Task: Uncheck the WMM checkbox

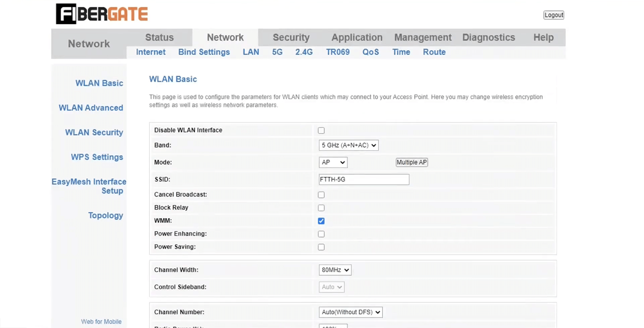Action: click(x=321, y=221)
